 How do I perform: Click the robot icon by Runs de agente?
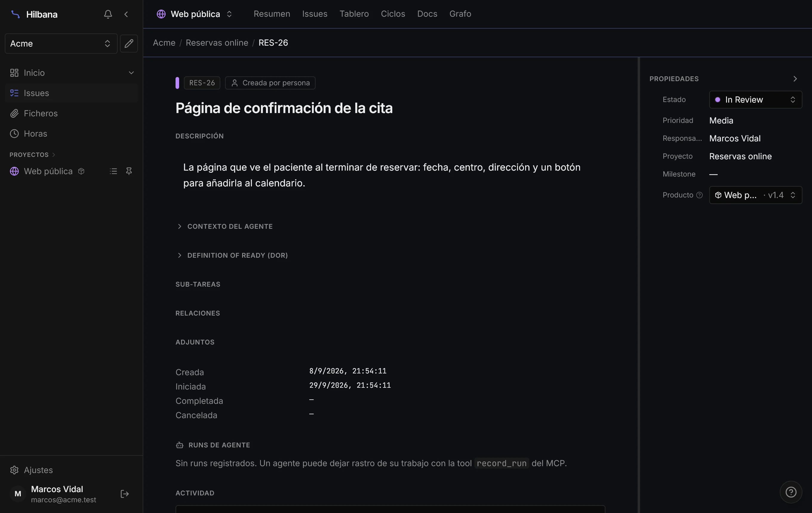pyautogui.click(x=180, y=445)
